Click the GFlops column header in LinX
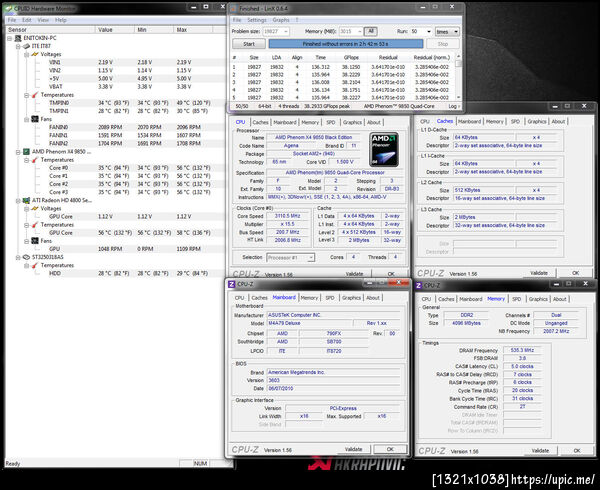 (x=351, y=57)
